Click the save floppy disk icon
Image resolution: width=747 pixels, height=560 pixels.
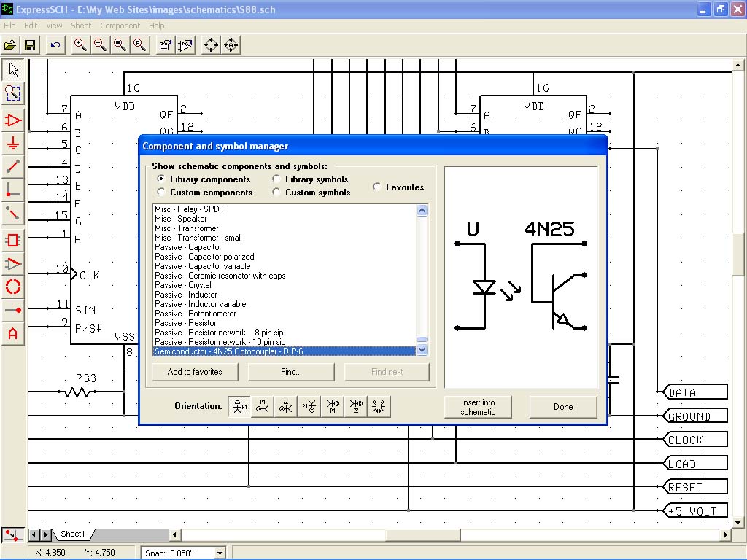coord(30,45)
